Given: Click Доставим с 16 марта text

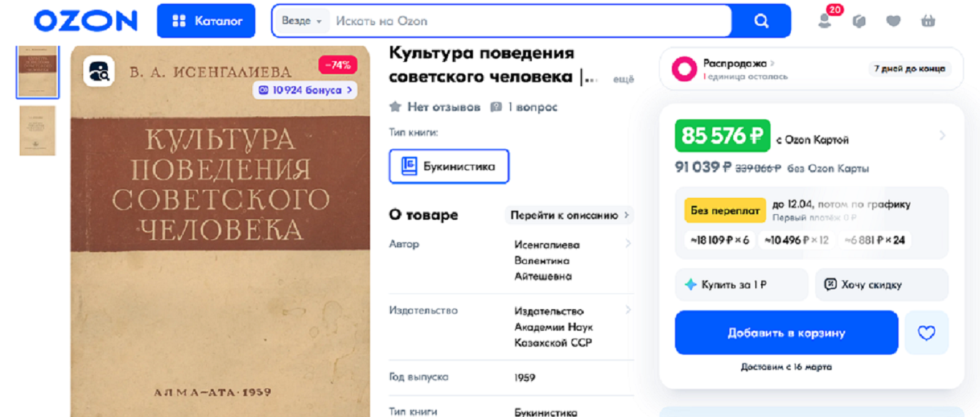Looking at the screenshot, I should tap(786, 367).
